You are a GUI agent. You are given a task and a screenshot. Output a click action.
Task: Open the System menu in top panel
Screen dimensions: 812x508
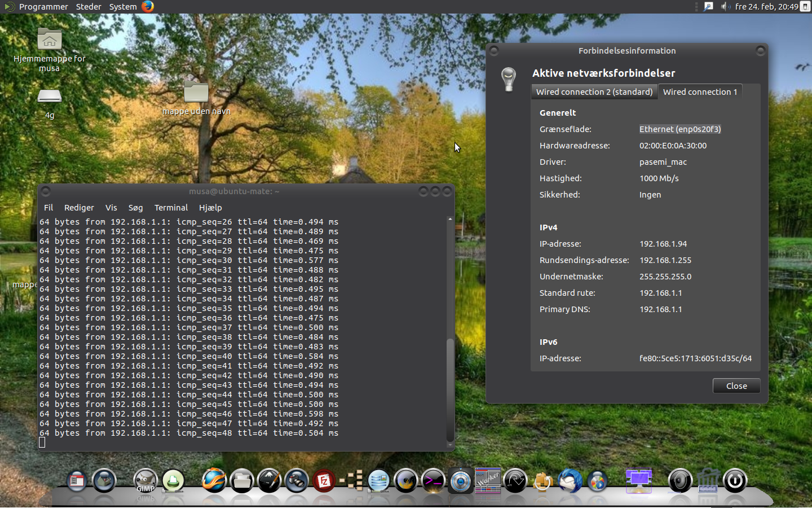(123, 6)
